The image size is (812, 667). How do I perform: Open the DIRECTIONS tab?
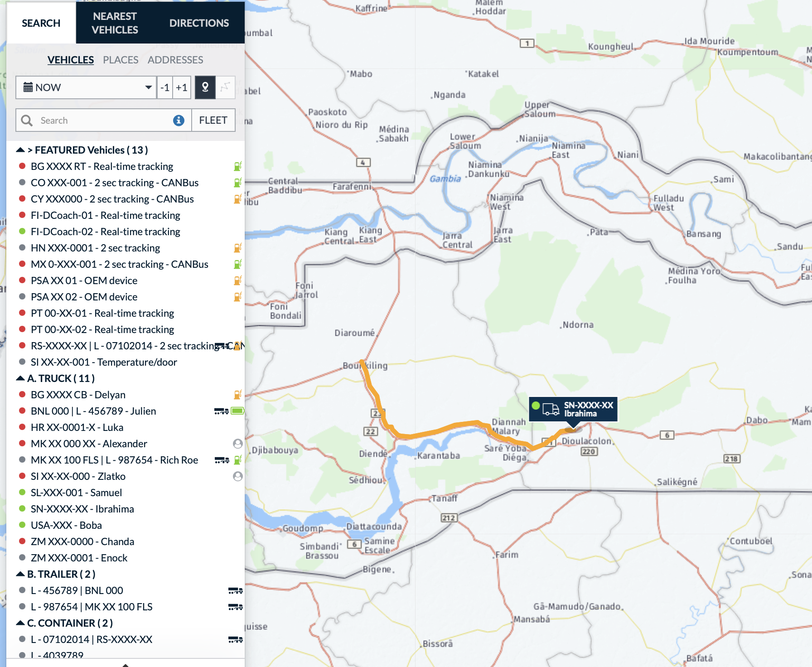pos(199,23)
